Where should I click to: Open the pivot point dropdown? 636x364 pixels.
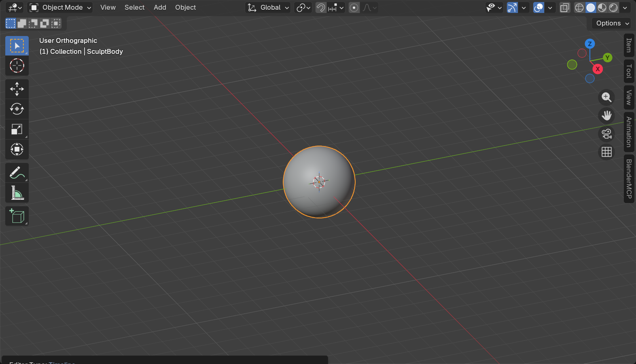(x=303, y=8)
